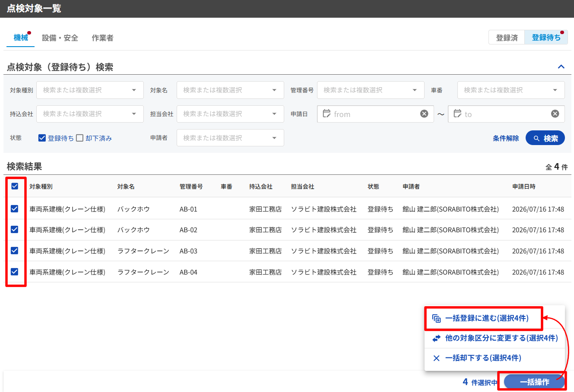Enable the 却下済み status checkbox
The image size is (574, 392).
79,138
